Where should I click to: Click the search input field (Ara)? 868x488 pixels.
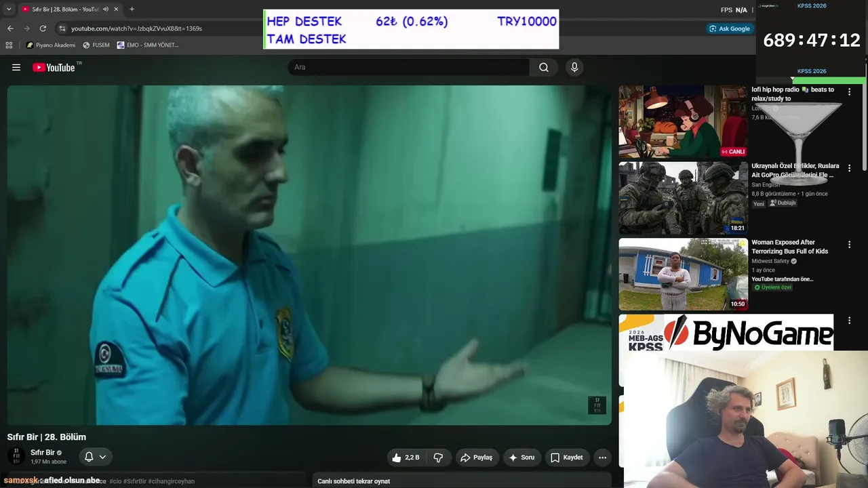coord(409,67)
